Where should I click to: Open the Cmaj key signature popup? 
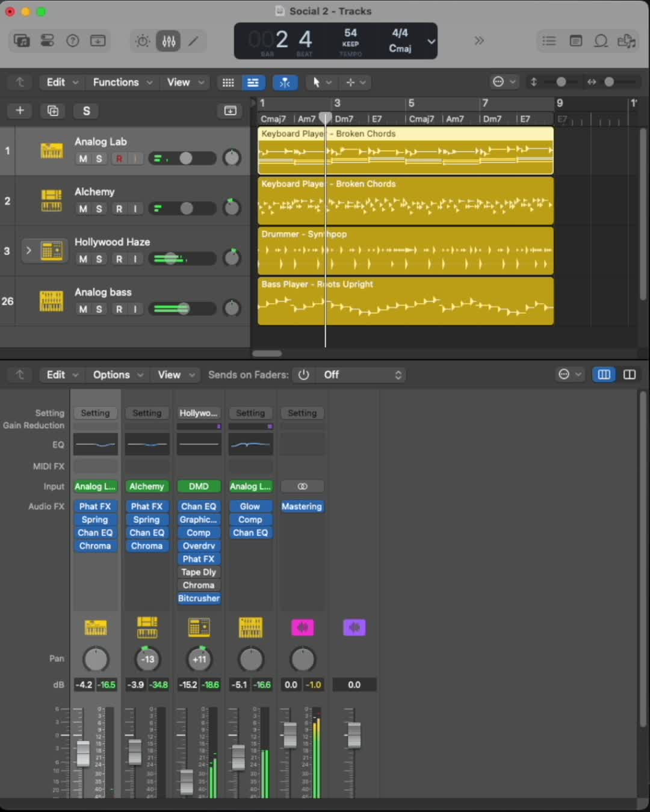coord(400,48)
